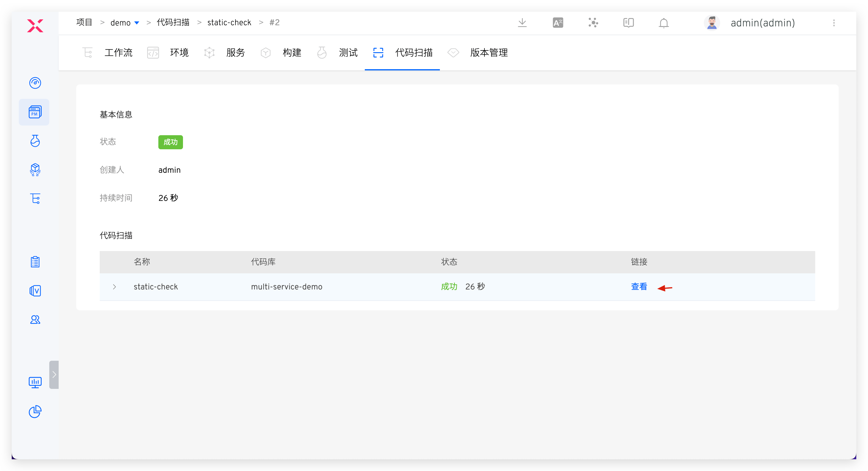Select the PM projects icon in the sidebar
The image size is (868, 471).
[34, 112]
